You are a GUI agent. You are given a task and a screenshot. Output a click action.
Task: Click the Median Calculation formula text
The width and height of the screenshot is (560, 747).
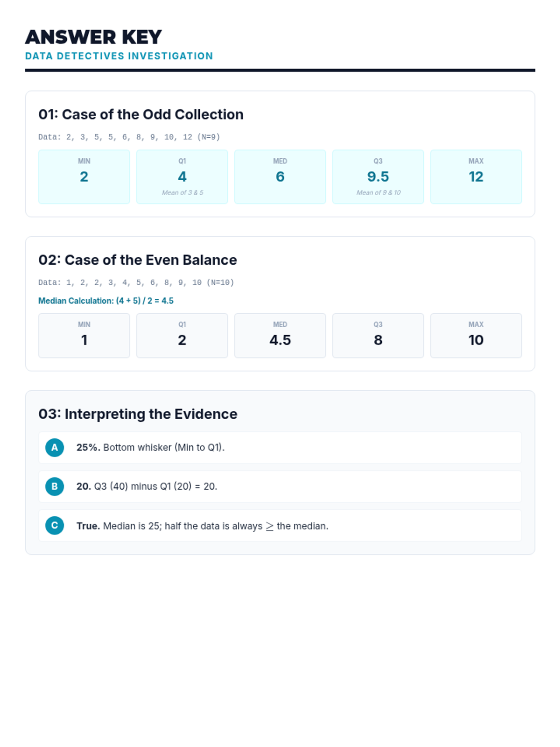coord(106,301)
